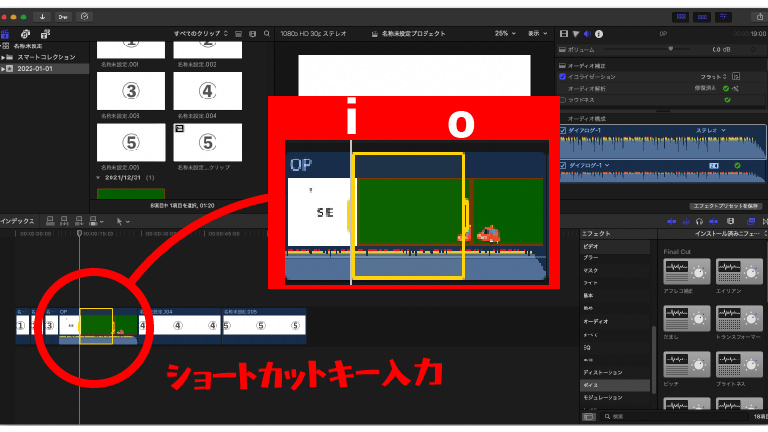
Task: Open the フラット equalizer preset dropdown
Action: point(713,77)
